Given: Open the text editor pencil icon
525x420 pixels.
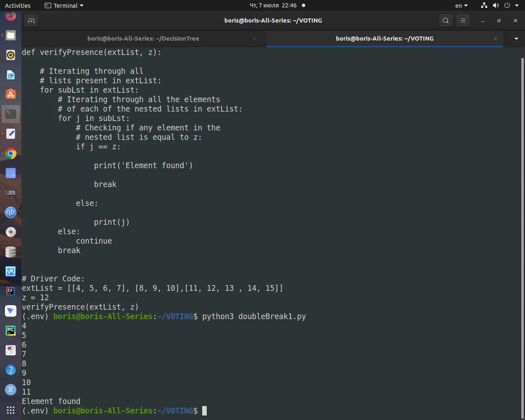Looking at the screenshot, I should point(11,134).
